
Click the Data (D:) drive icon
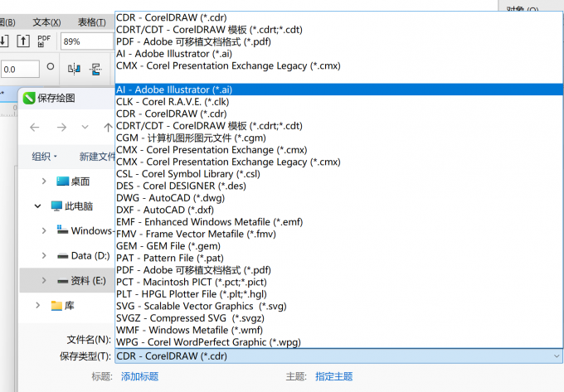[62, 256]
